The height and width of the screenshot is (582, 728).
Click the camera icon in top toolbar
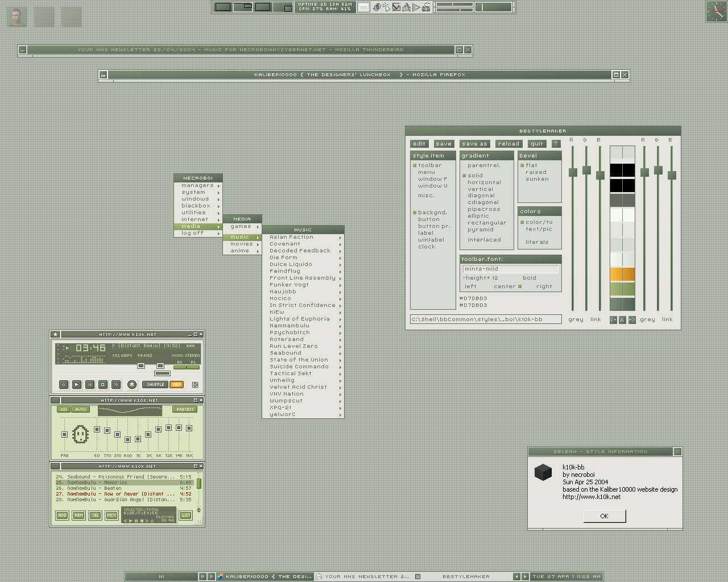pos(426,7)
